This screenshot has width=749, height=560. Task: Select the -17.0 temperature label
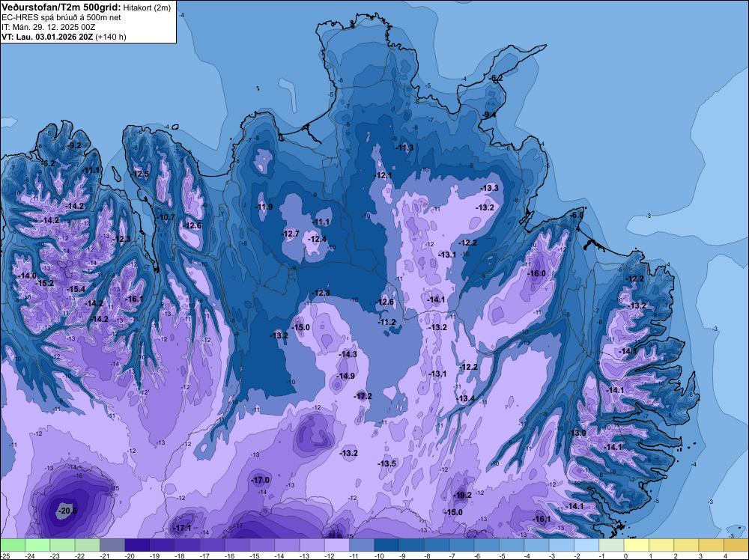[261, 481]
